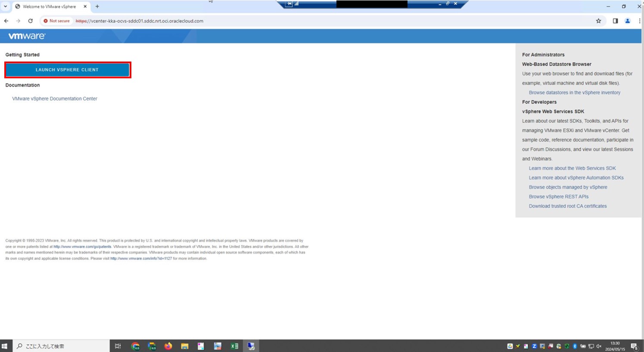Select the Welcome to VMware vSphere tab
644x352 pixels.
tap(49, 6)
